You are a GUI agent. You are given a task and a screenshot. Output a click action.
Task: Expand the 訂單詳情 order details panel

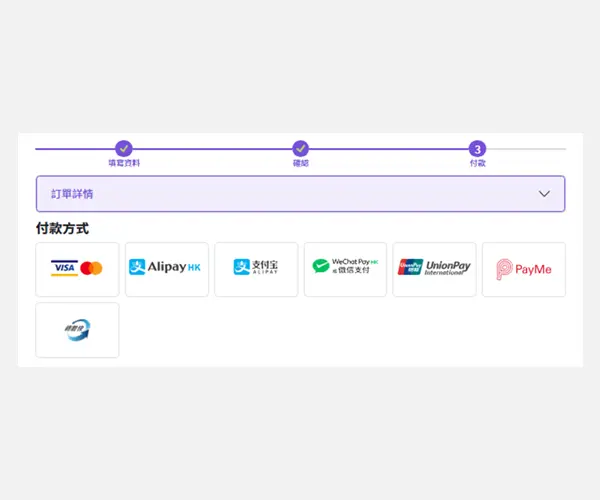(300, 194)
